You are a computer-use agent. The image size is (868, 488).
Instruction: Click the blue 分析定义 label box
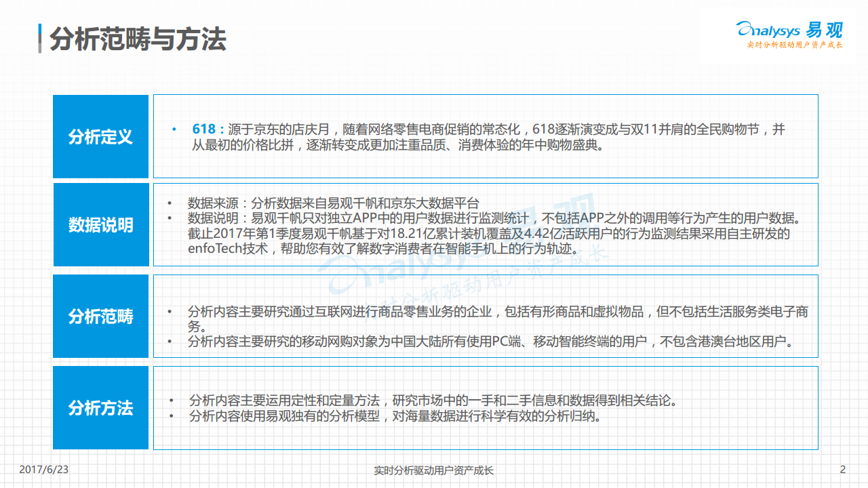click(x=100, y=136)
